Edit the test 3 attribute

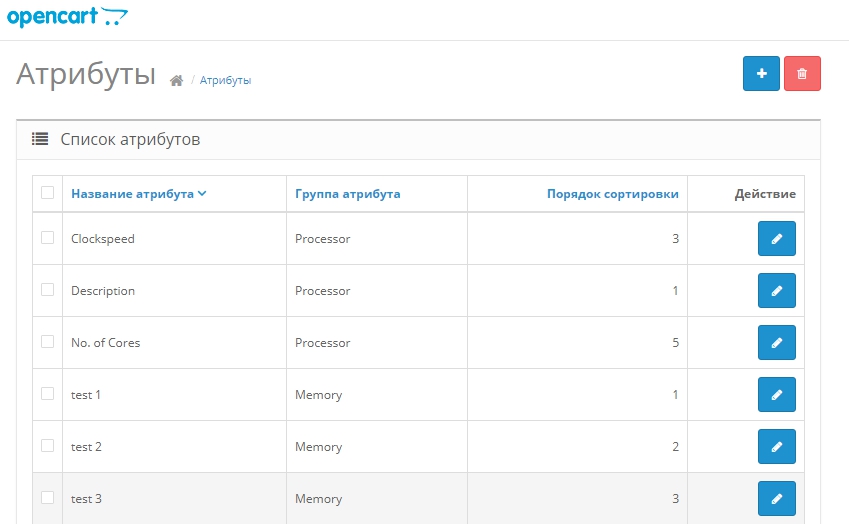point(776,499)
